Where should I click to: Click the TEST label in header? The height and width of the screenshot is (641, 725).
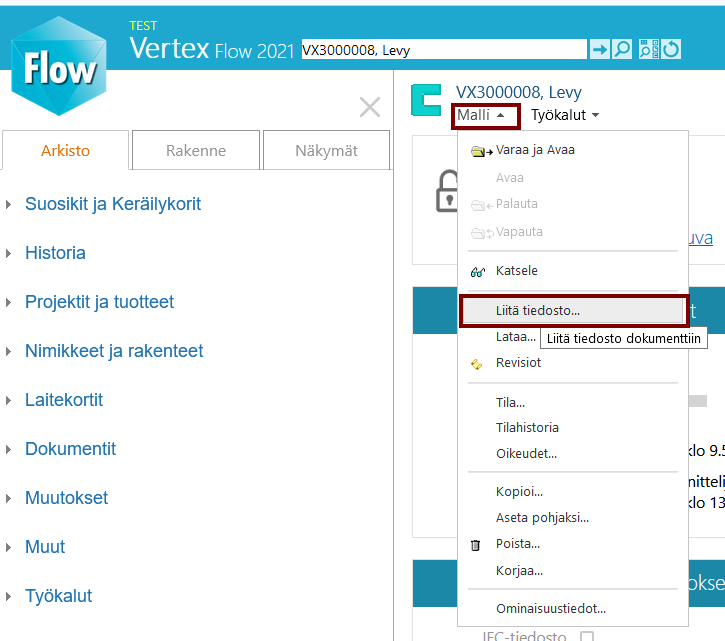[143, 26]
